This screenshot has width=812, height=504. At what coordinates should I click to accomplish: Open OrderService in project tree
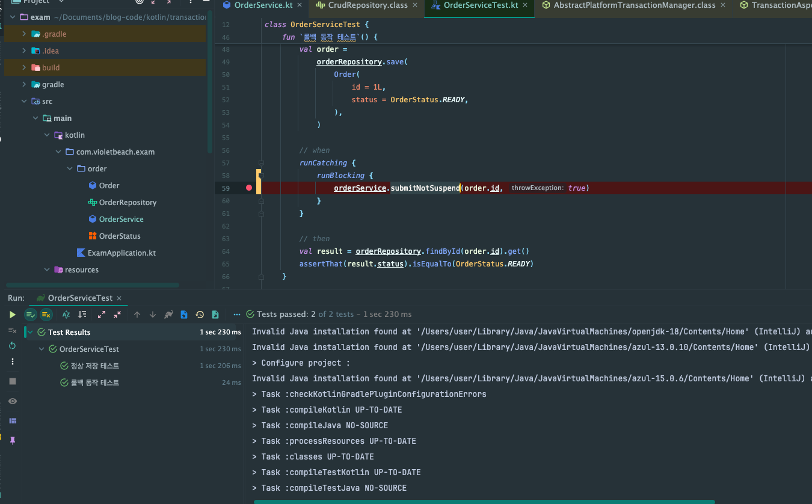(115, 219)
